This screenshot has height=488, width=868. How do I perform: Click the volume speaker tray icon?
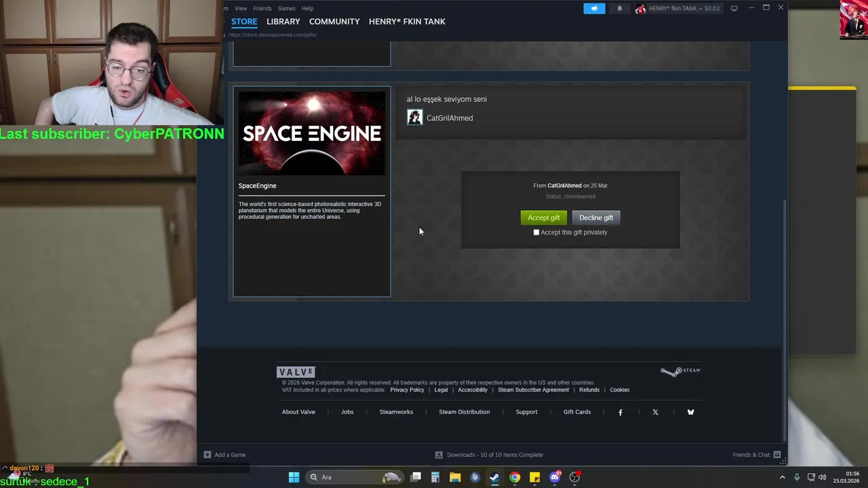(x=823, y=477)
